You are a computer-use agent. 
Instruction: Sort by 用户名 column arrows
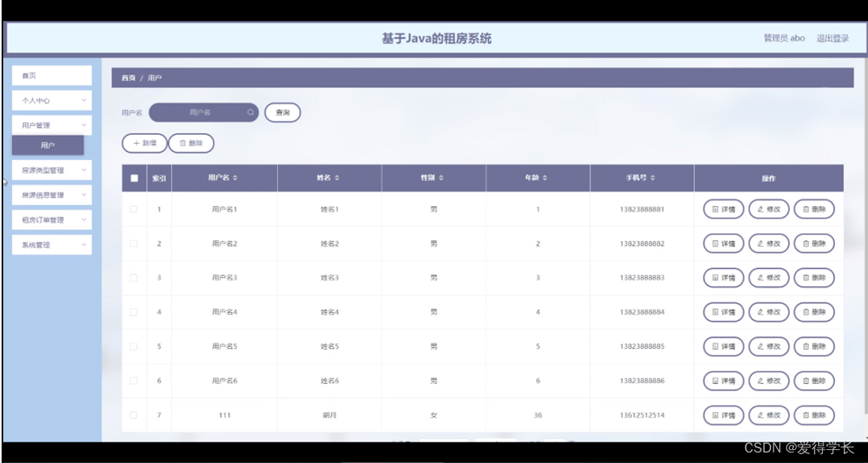[x=234, y=178]
